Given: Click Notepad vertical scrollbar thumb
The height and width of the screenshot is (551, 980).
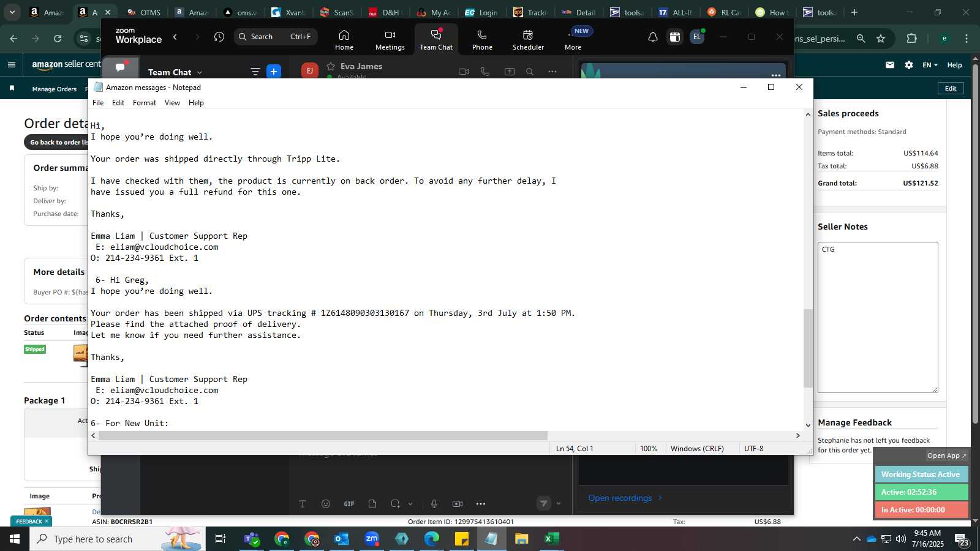Looking at the screenshot, I should click(808, 348).
